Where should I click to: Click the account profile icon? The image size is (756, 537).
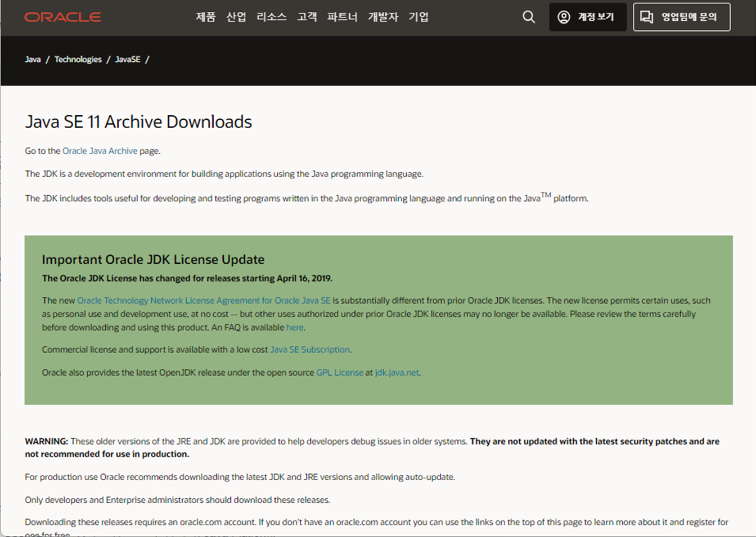click(564, 17)
